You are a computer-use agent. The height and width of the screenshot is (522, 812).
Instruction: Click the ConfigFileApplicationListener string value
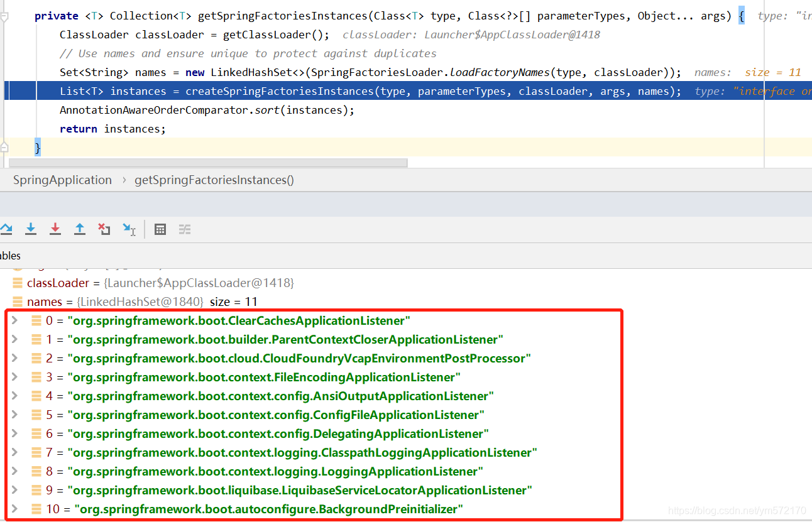(x=276, y=415)
